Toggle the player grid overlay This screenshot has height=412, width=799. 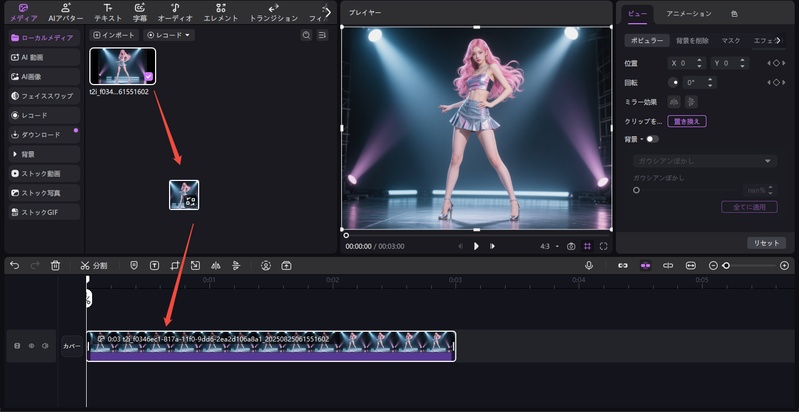[588, 246]
